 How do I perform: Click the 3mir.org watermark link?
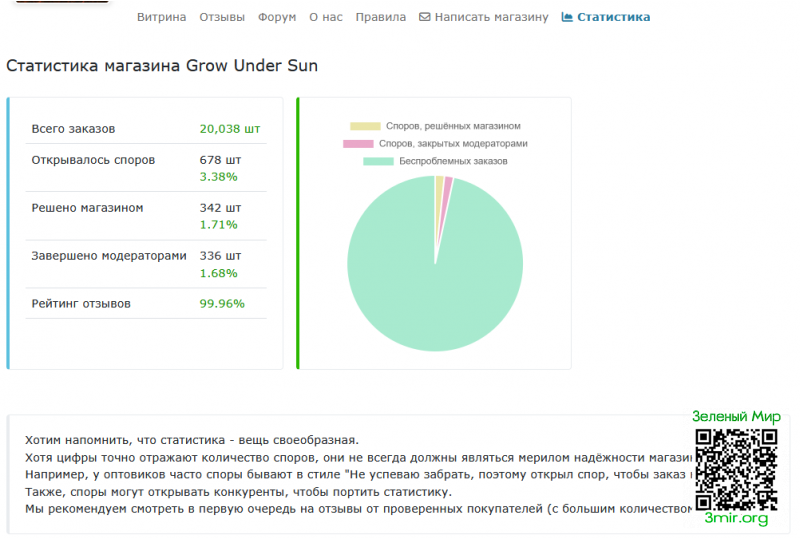(x=736, y=518)
